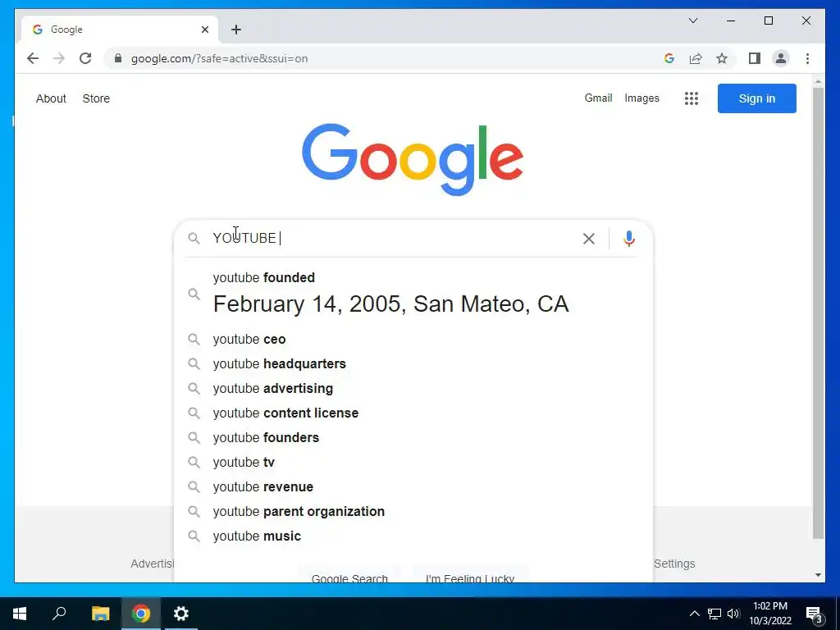840x630 pixels.
Task: Open the taskbar clock and date
Action: [x=770, y=614]
